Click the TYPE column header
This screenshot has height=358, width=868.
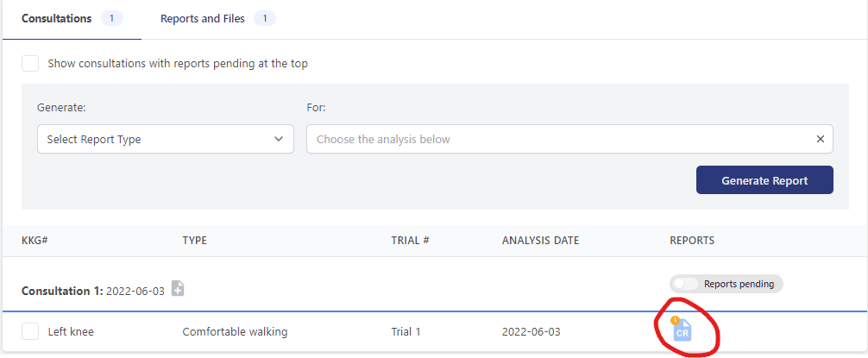[x=194, y=240]
